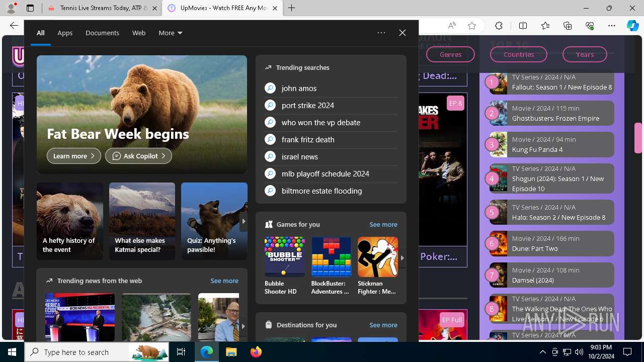Open Task View on the taskbar
The width and height of the screenshot is (644, 362).
coord(181,352)
